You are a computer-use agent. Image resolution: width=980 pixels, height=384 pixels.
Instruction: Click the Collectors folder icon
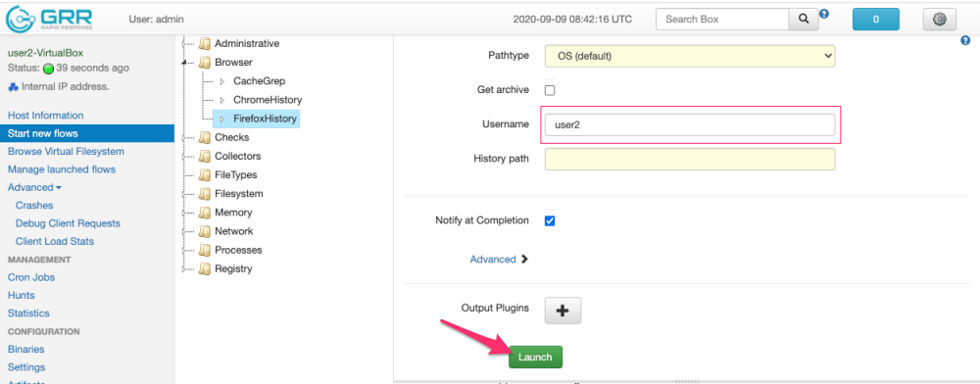[x=205, y=156]
